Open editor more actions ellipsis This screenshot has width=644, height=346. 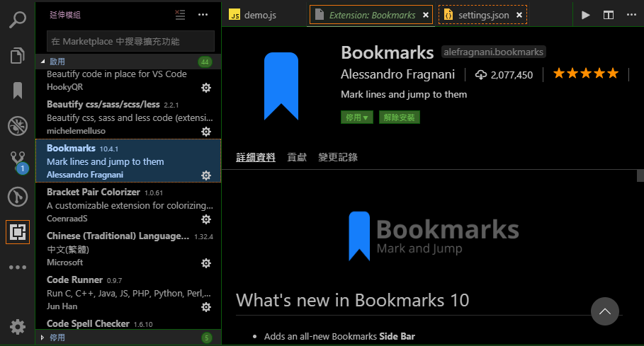click(x=632, y=15)
